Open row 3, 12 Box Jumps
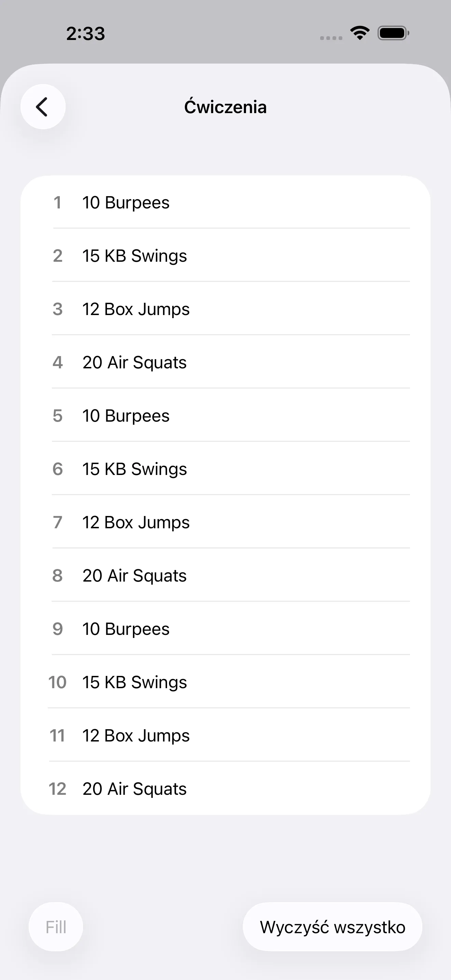 (x=225, y=309)
